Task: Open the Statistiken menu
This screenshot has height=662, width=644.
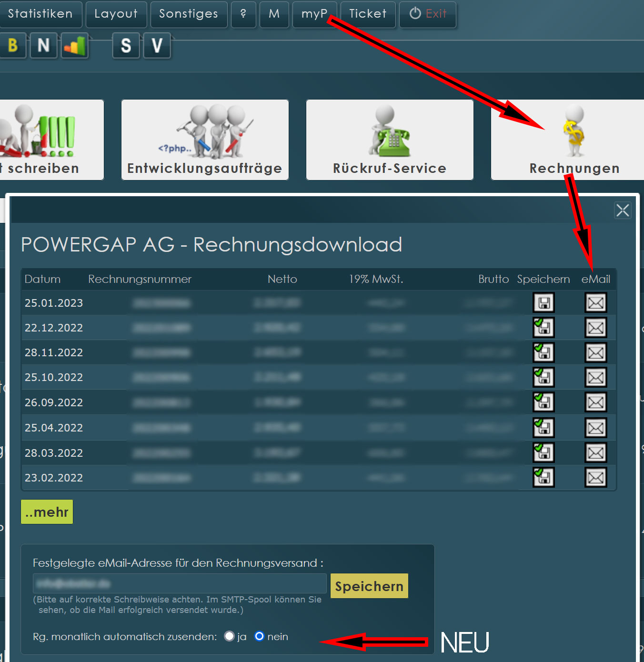Action: [40, 14]
